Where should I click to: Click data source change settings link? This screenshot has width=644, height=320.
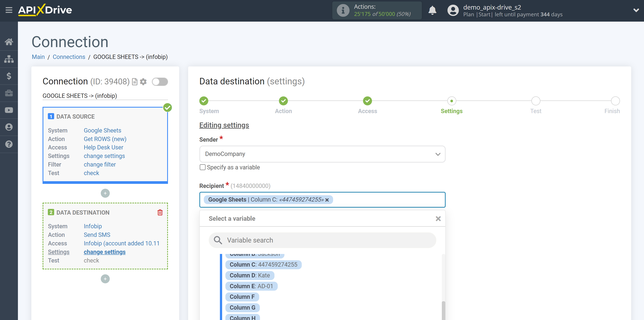tap(104, 156)
